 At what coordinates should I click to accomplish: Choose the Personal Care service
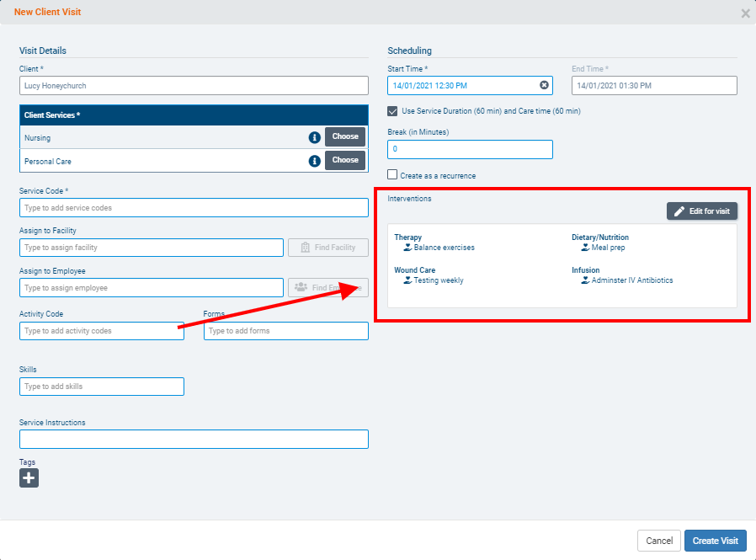pyautogui.click(x=345, y=160)
